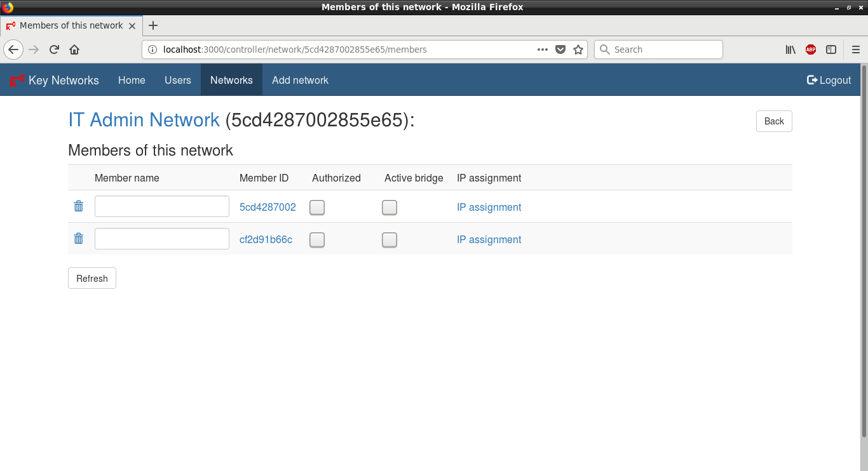Click name field for member 5cd4287002
This screenshot has width=868, height=471.
point(161,206)
